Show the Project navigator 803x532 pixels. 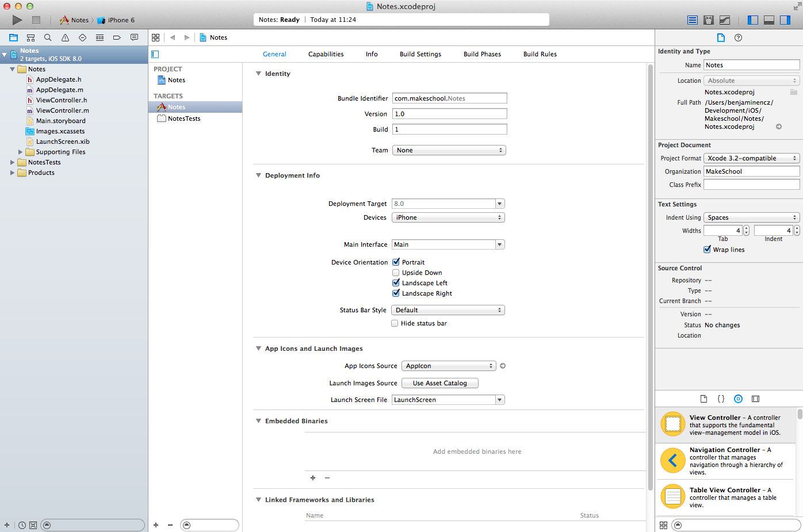point(13,37)
